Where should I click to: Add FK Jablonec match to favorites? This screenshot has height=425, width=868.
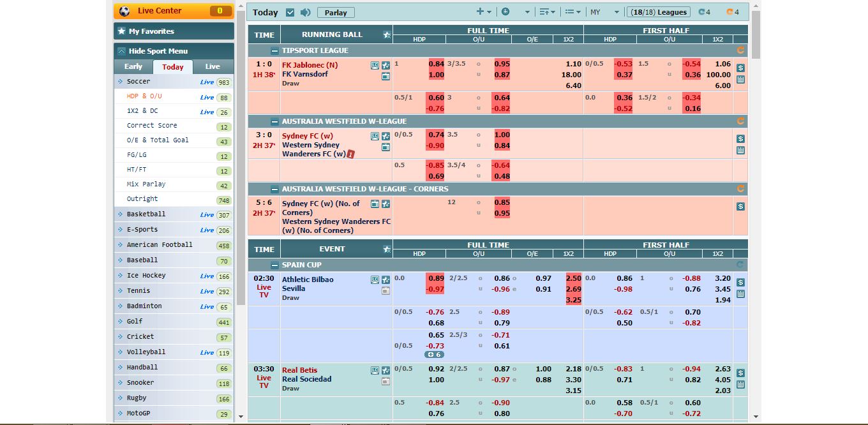[385, 65]
